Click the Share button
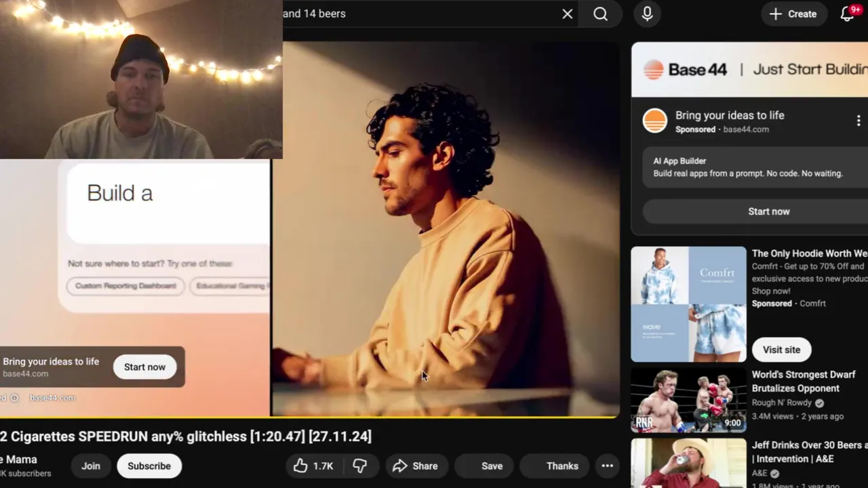The height and width of the screenshot is (488, 868). (416, 466)
